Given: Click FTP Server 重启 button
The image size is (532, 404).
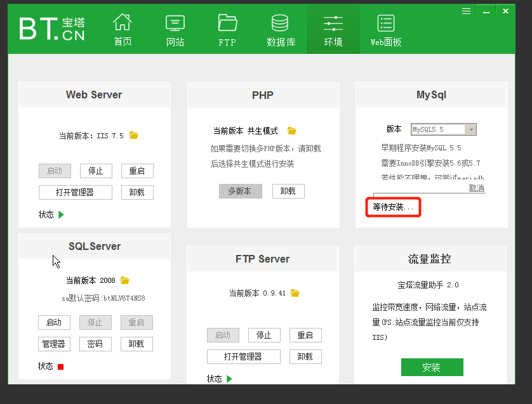Looking at the screenshot, I should pos(306,336).
